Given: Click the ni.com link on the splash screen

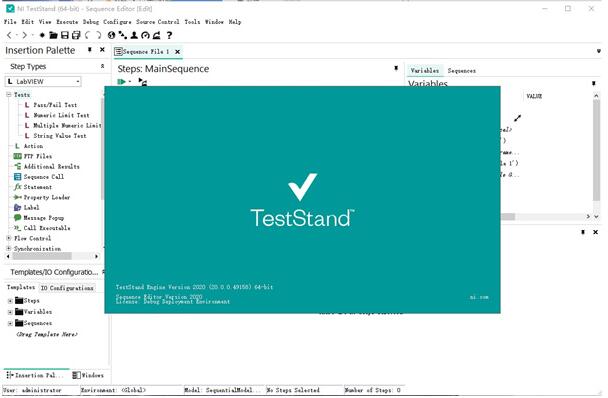Looking at the screenshot, I should pos(479,297).
